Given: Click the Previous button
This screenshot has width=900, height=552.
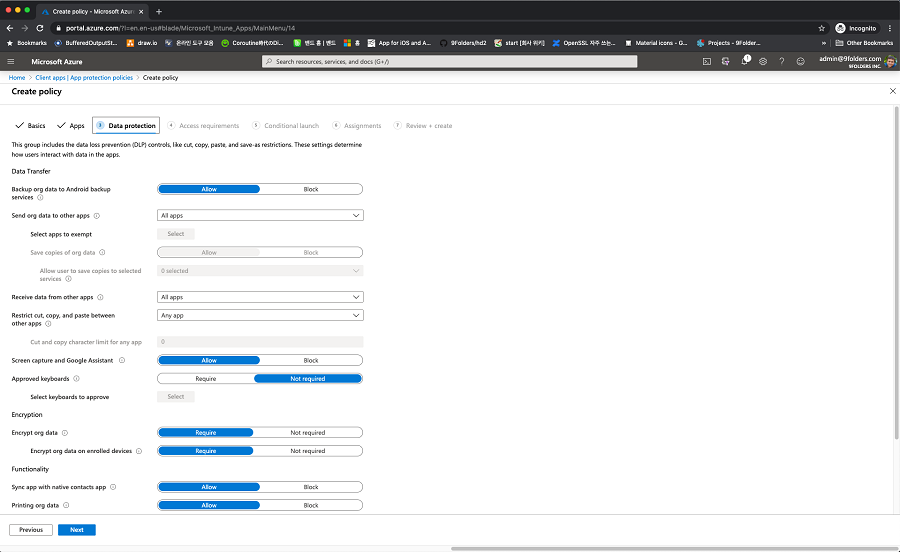Looking at the screenshot, I should point(31,530).
